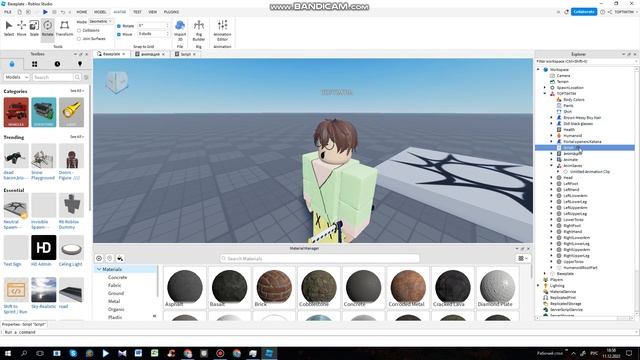
Task: Select Concrete in the Materials list
Action: [x=118, y=277]
